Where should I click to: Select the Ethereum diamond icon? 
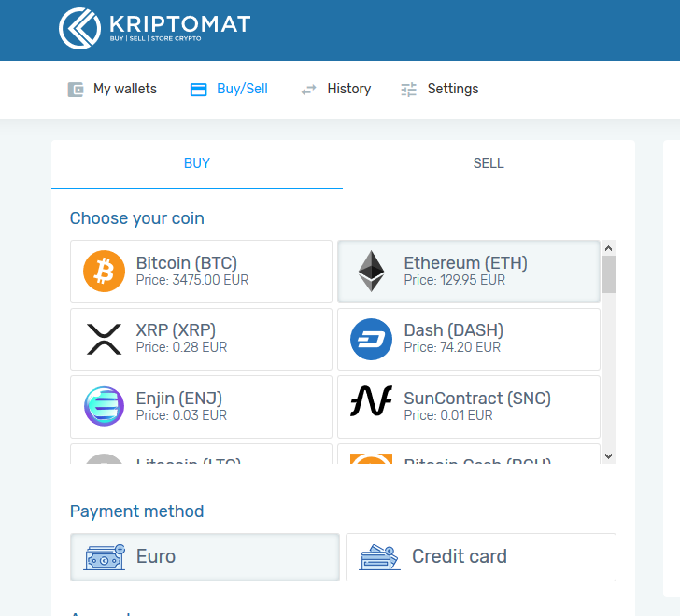click(371, 272)
